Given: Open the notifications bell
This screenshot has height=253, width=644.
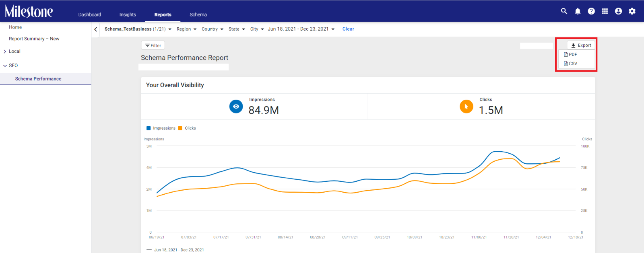Looking at the screenshot, I should (578, 11).
